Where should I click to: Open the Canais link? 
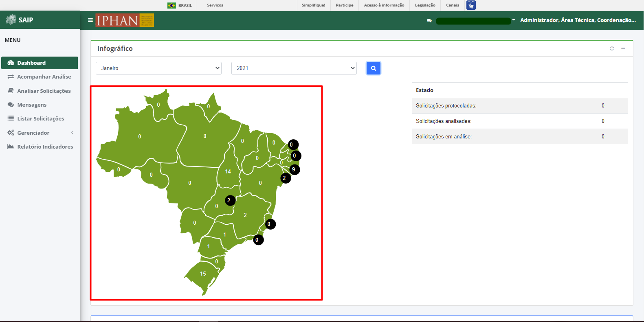(453, 5)
